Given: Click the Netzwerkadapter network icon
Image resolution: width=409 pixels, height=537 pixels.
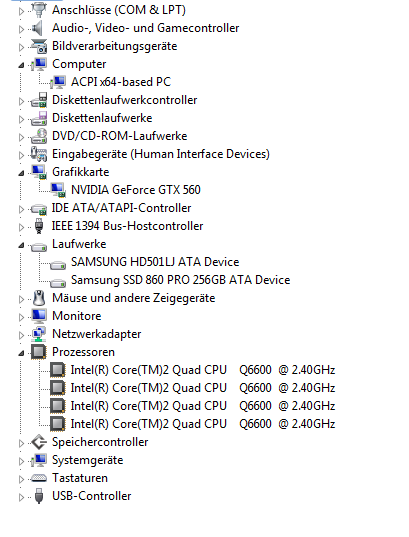Looking at the screenshot, I should click(x=39, y=334).
